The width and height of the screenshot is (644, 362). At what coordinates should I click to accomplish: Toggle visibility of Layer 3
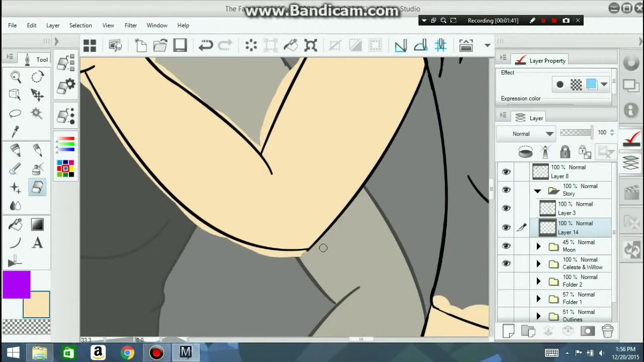pos(506,208)
